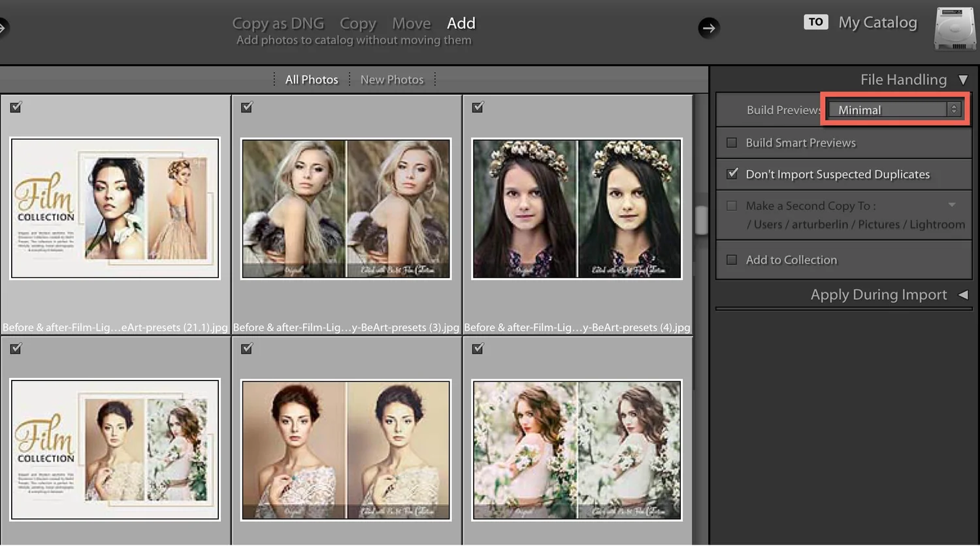Image resolution: width=980 pixels, height=546 pixels.
Task: Click the My Catalog destination label
Action: coord(877,22)
